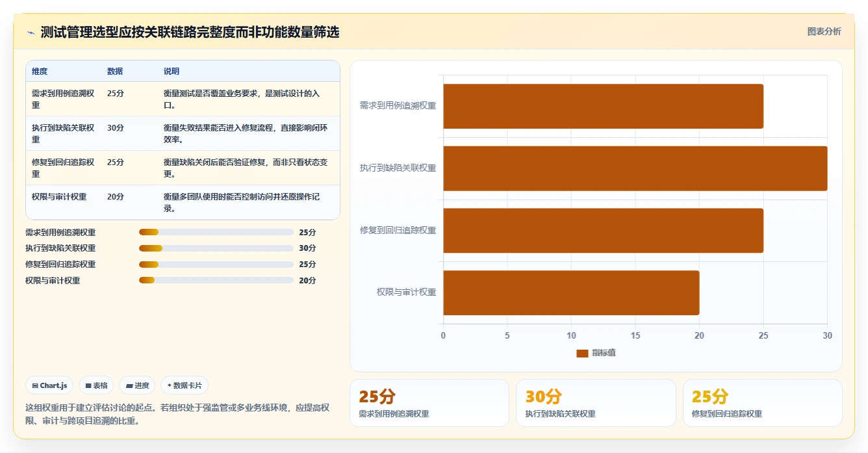Click the description starting 衡量失败结果能否进入修复流程
This screenshot has width=868, height=453.
click(246, 133)
